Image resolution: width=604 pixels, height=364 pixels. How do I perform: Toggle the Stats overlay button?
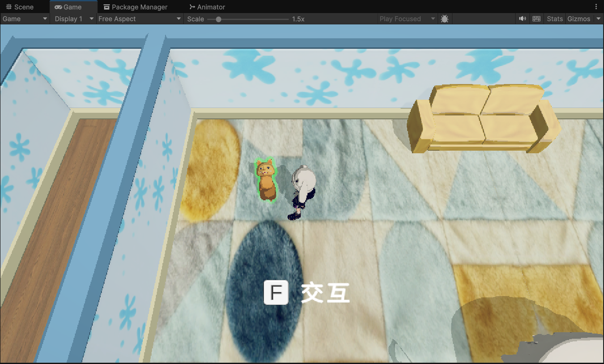point(555,19)
